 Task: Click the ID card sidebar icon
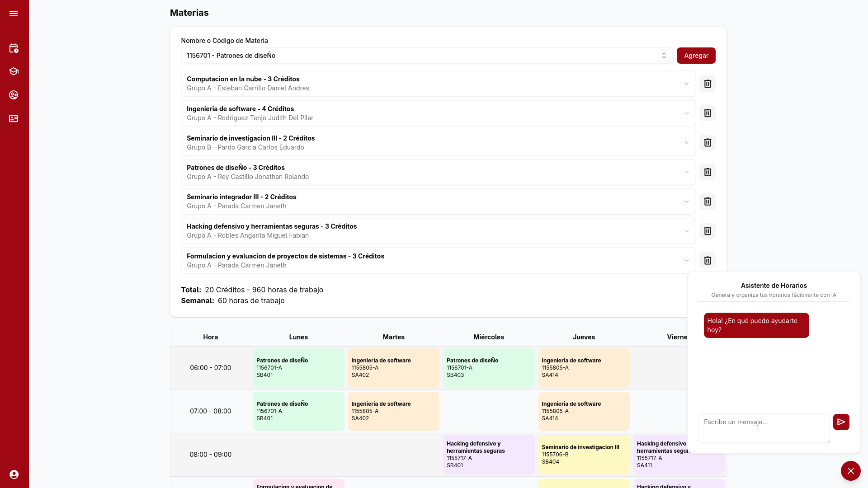coord(14,118)
